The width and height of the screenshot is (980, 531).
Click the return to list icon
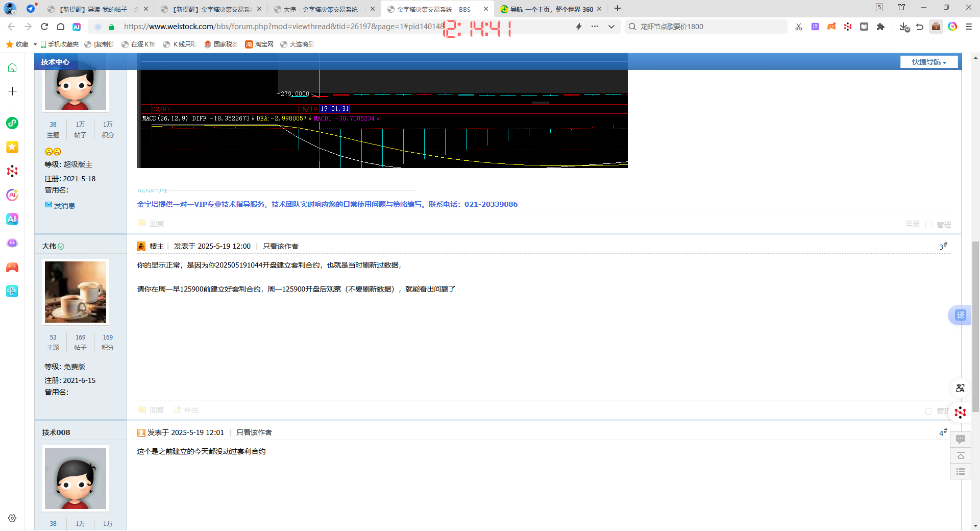[960, 471]
